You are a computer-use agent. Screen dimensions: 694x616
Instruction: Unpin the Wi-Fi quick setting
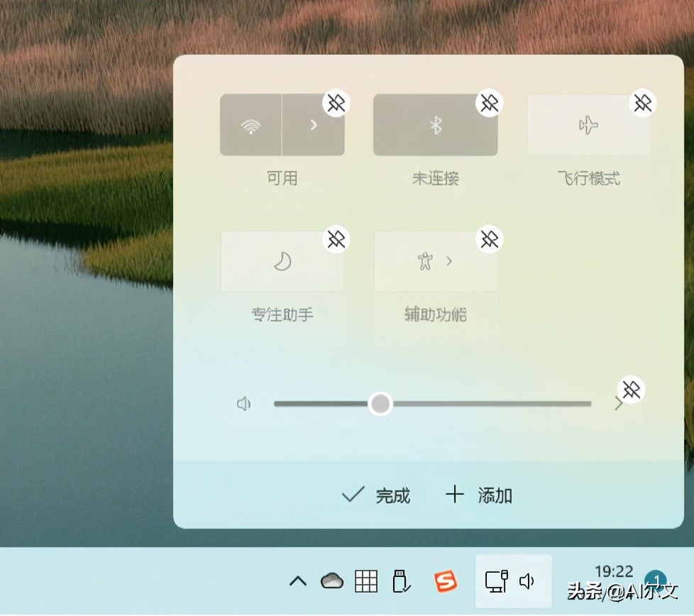(x=336, y=103)
